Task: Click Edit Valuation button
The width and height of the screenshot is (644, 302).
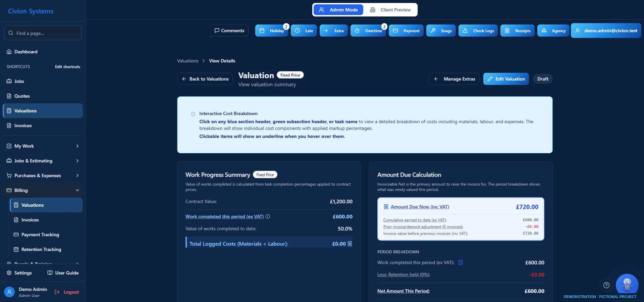Action: click(x=506, y=79)
